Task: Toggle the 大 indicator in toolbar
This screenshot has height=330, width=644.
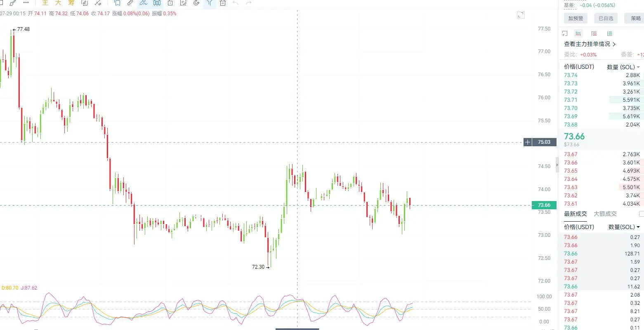Action: click(58, 3)
